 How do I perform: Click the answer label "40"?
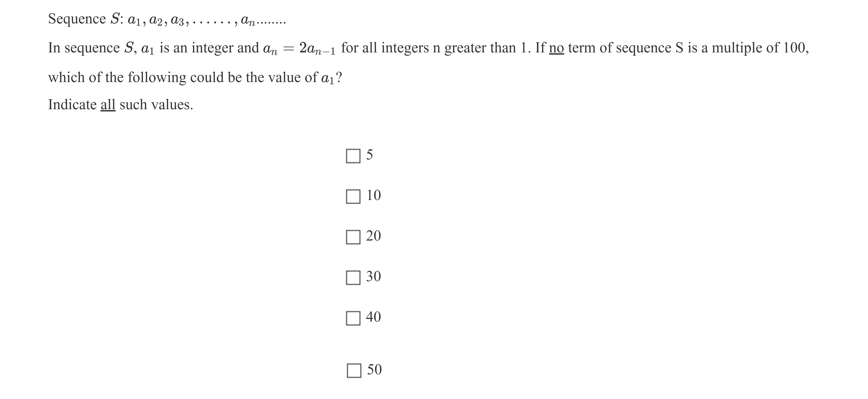pos(373,317)
